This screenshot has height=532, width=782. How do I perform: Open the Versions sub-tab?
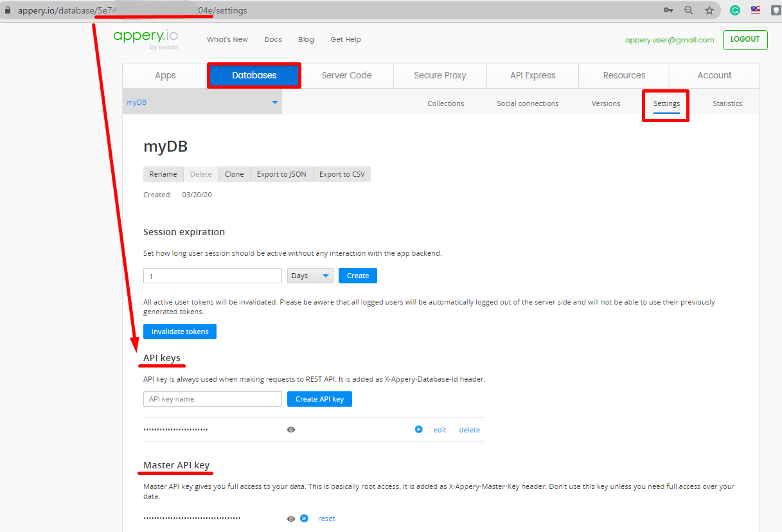click(606, 103)
